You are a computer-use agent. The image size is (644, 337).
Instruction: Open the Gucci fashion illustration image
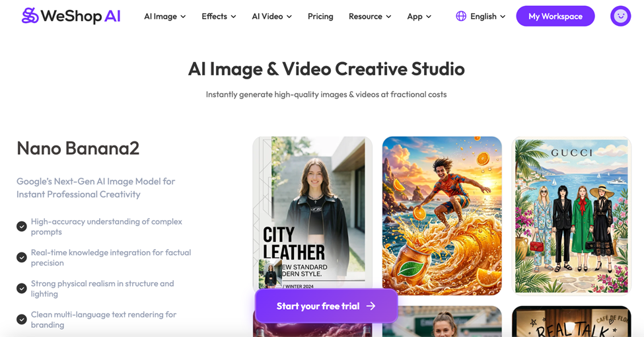(571, 215)
